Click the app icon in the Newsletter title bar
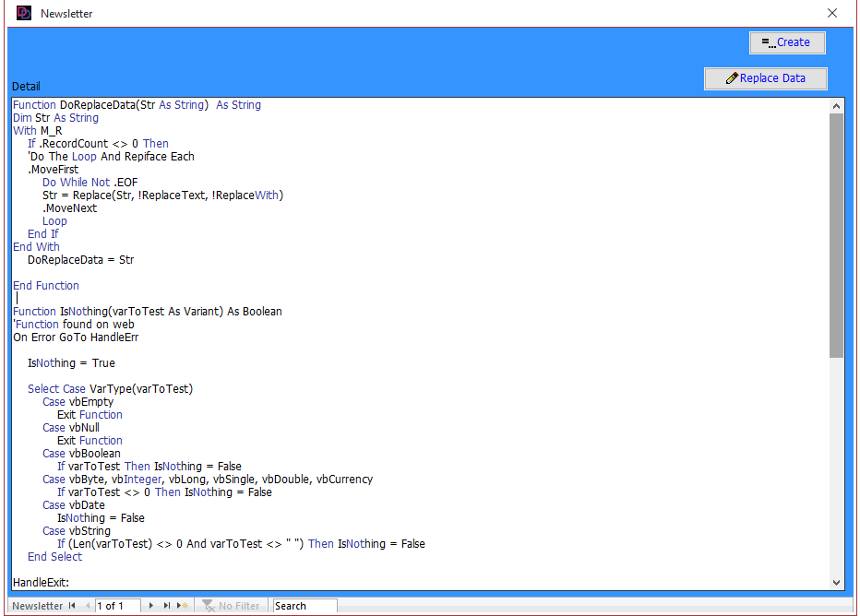 [24, 13]
